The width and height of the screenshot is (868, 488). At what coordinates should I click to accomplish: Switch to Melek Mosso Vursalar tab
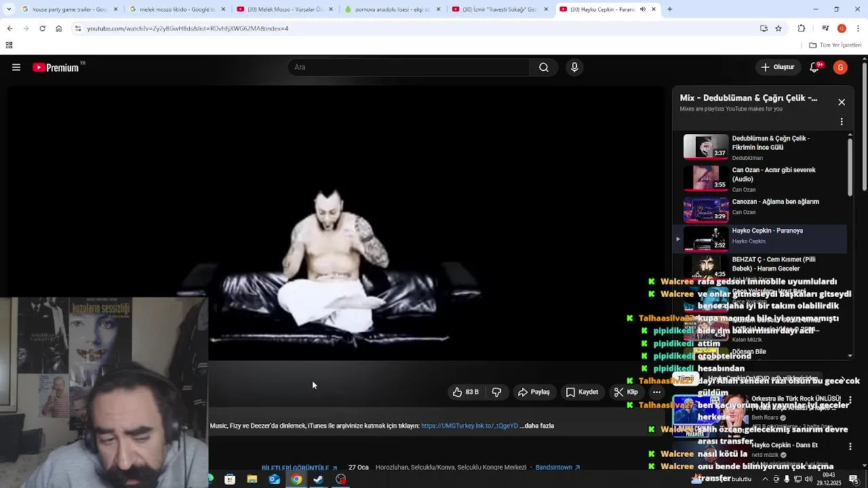click(285, 9)
